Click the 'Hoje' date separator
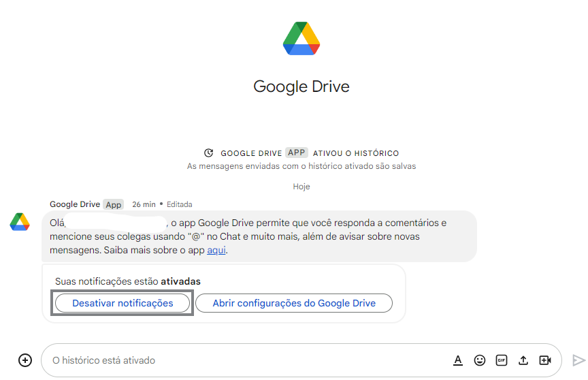 coord(301,187)
